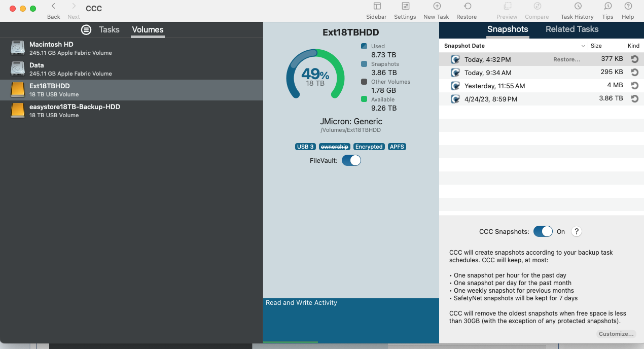The image size is (644, 349).
Task: Click the Kind column header
Action: click(x=633, y=46)
